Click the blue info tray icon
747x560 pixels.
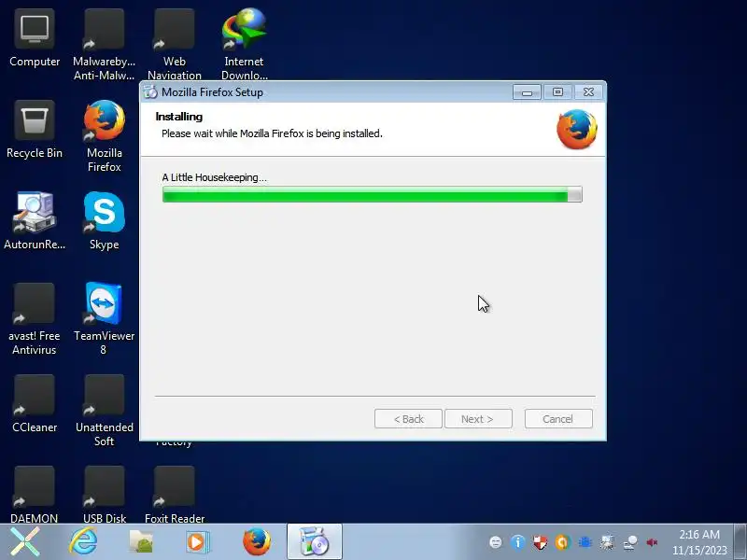point(517,542)
